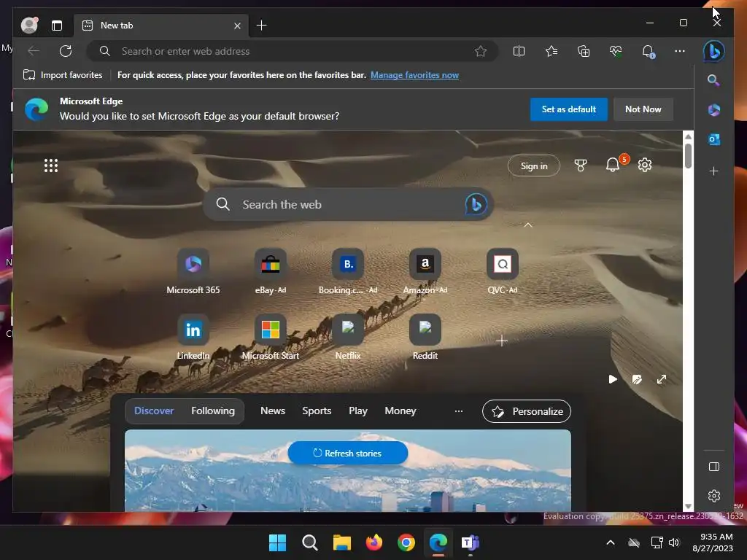Image resolution: width=747 pixels, height=560 pixels.
Task: Open Microsoft 365 quick link
Action: click(x=193, y=271)
